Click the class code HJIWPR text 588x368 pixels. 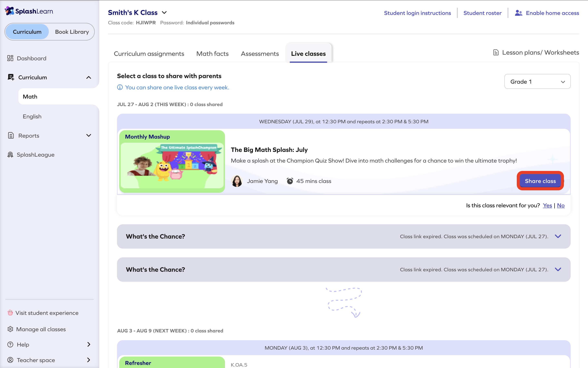pyautogui.click(x=146, y=23)
